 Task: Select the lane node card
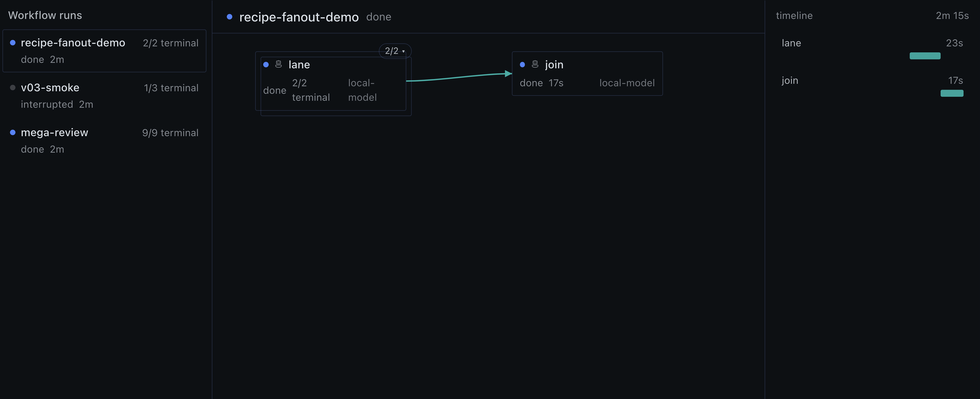(x=331, y=81)
